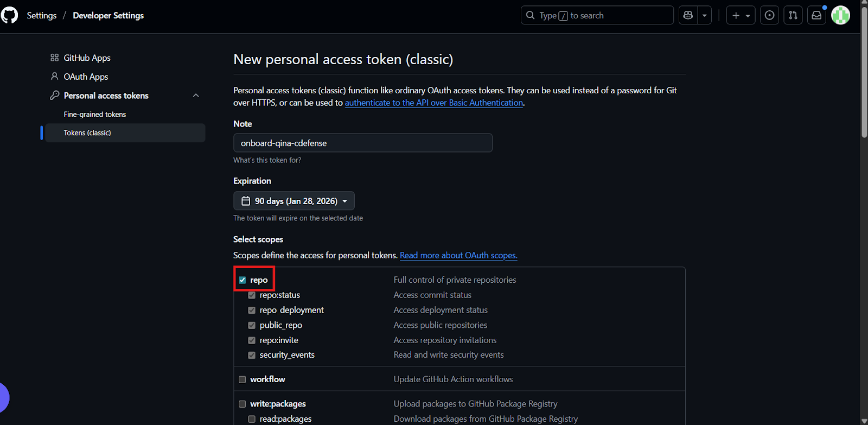Click the purple circle widget at left edge
Image resolution: width=868 pixels, height=425 pixels.
tap(4, 397)
